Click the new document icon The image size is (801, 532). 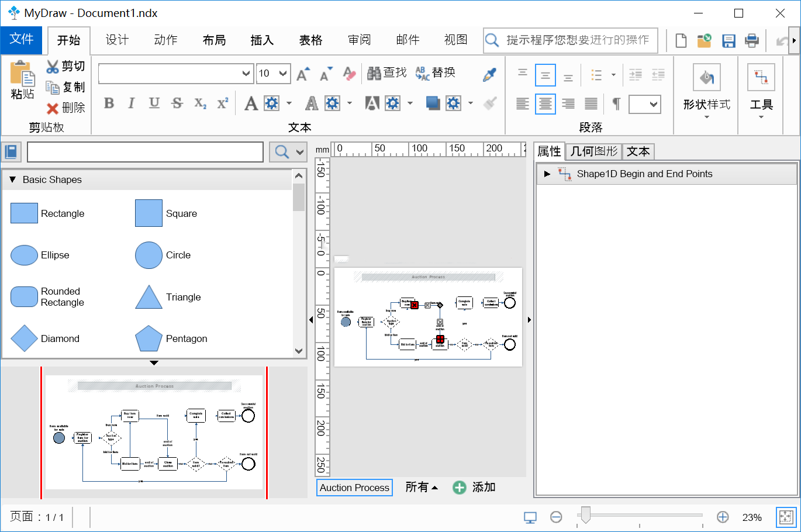coord(681,40)
